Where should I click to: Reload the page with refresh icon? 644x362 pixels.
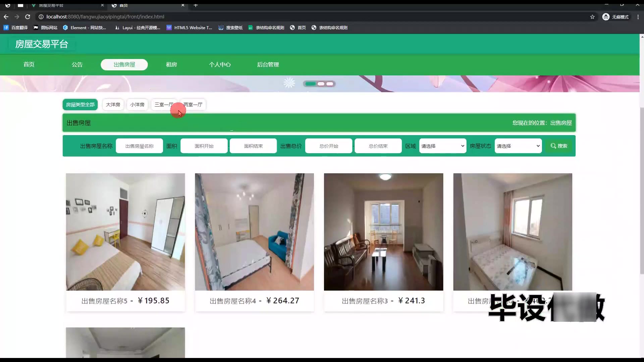[28, 17]
